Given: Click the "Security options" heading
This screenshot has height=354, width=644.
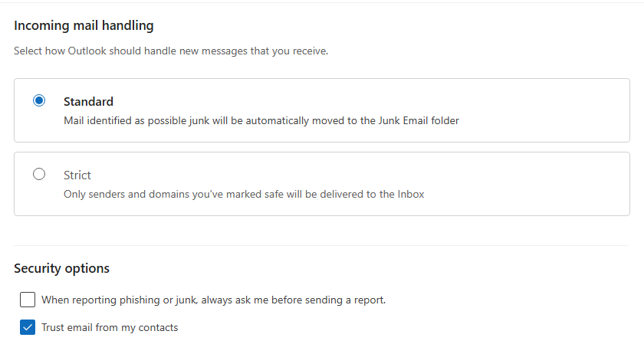Looking at the screenshot, I should pos(61,268).
